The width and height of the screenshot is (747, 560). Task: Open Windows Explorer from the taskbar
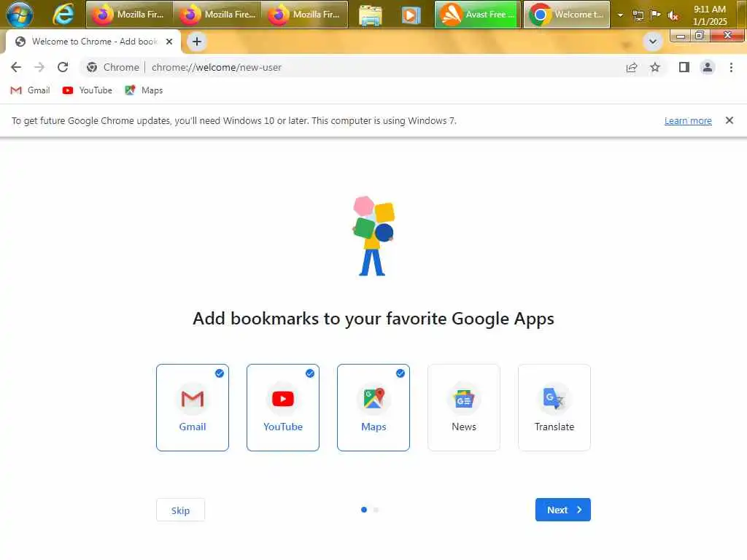[x=371, y=15]
